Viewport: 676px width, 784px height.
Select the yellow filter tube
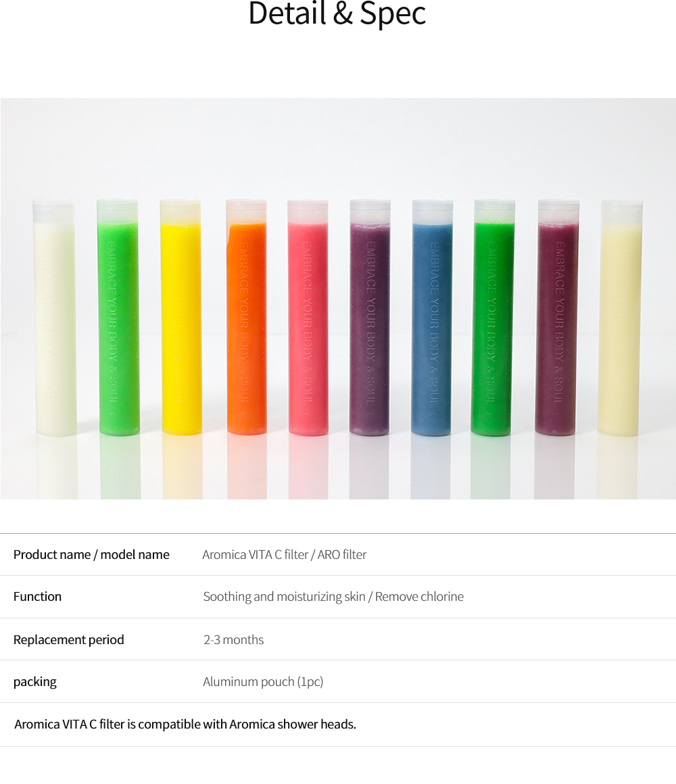[180, 318]
